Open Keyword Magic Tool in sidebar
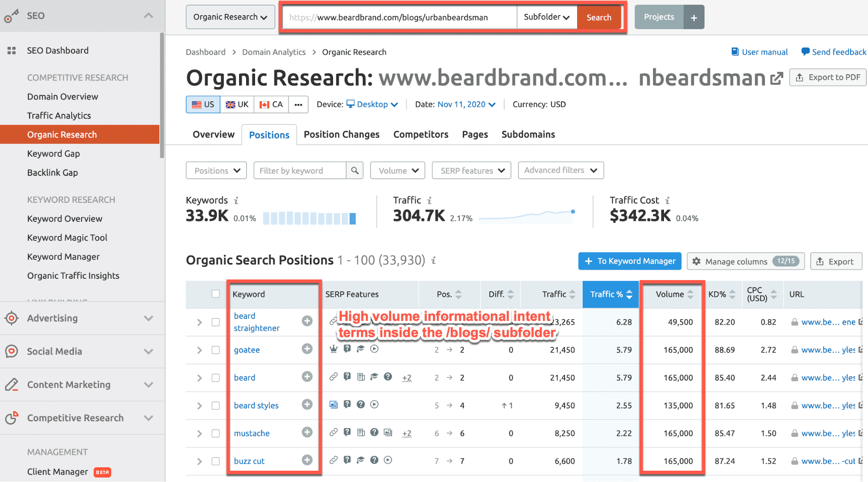 click(x=67, y=238)
